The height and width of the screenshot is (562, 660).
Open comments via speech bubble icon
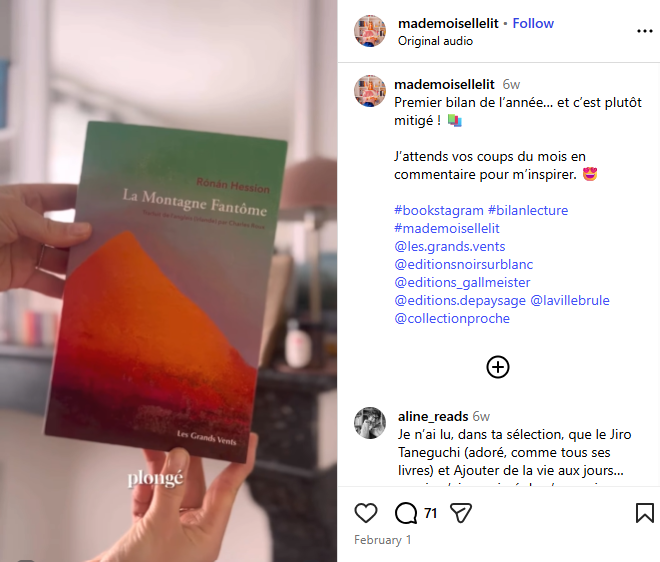405,513
